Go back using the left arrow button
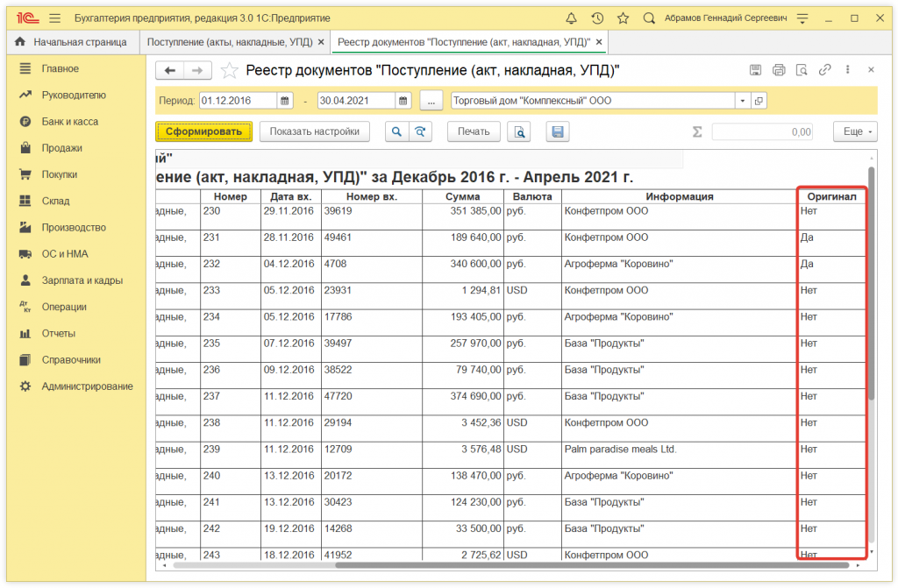The image size is (898, 588). [x=170, y=71]
